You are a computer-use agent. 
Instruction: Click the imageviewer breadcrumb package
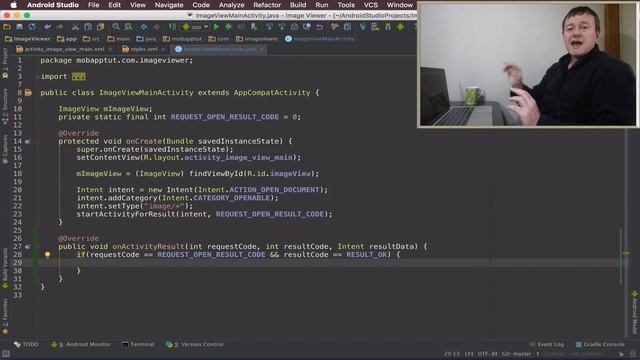point(257,39)
